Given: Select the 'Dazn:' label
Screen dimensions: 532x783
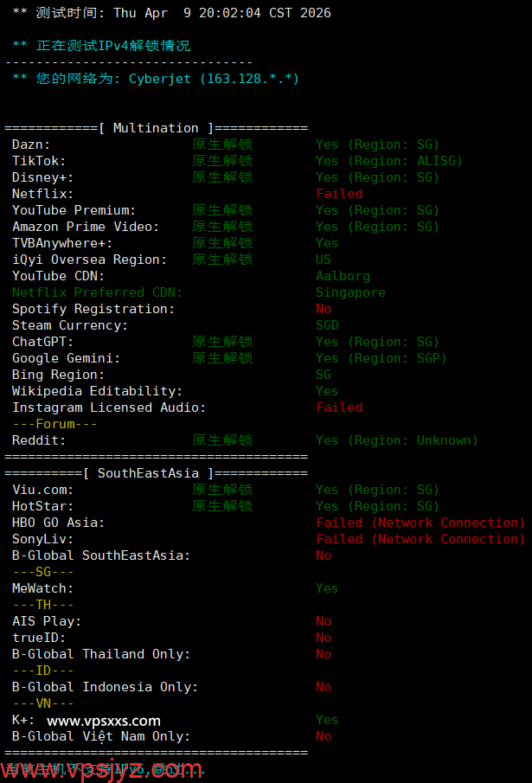Looking at the screenshot, I should point(31,144).
